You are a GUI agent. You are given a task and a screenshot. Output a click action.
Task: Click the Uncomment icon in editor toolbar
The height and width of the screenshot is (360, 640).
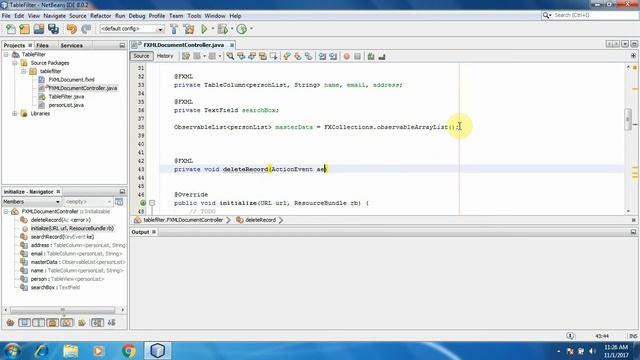tap(382, 56)
